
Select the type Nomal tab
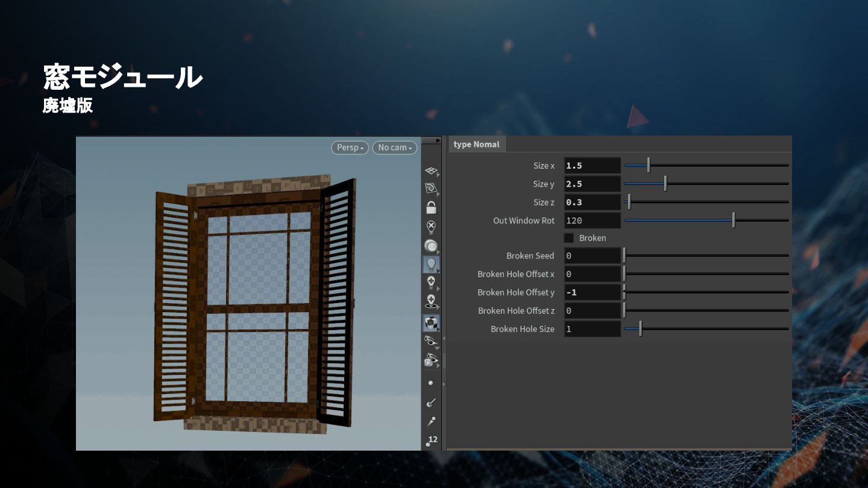pyautogui.click(x=476, y=145)
